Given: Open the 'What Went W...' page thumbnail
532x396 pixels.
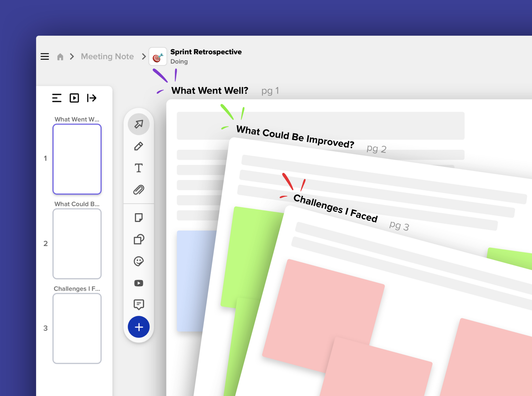Looking at the screenshot, I should (77, 159).
